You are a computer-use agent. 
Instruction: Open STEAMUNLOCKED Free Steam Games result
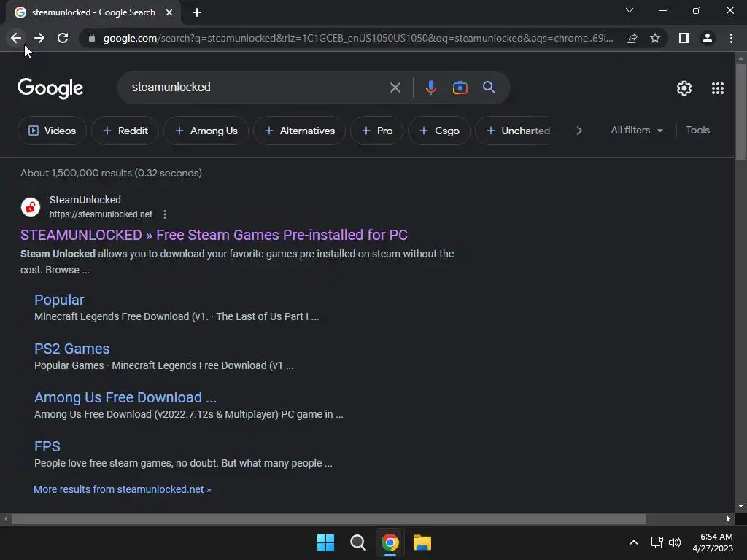tap(214, 235)
